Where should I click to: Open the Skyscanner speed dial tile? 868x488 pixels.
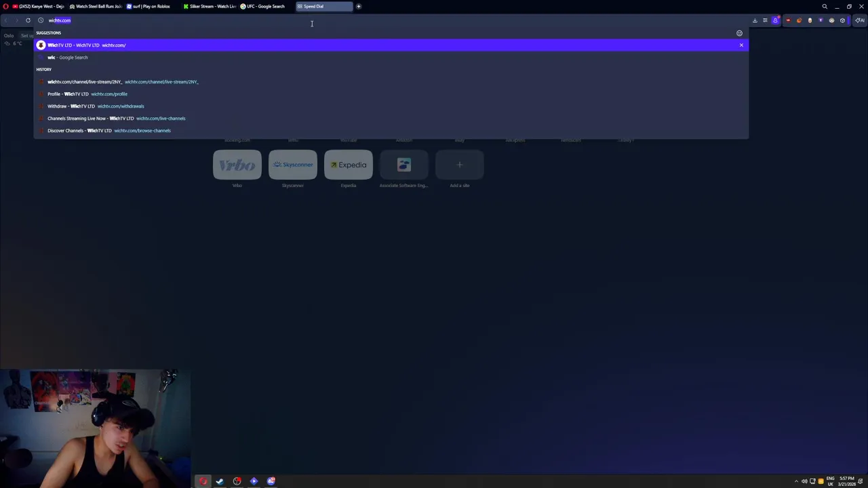tap(293, 165)
